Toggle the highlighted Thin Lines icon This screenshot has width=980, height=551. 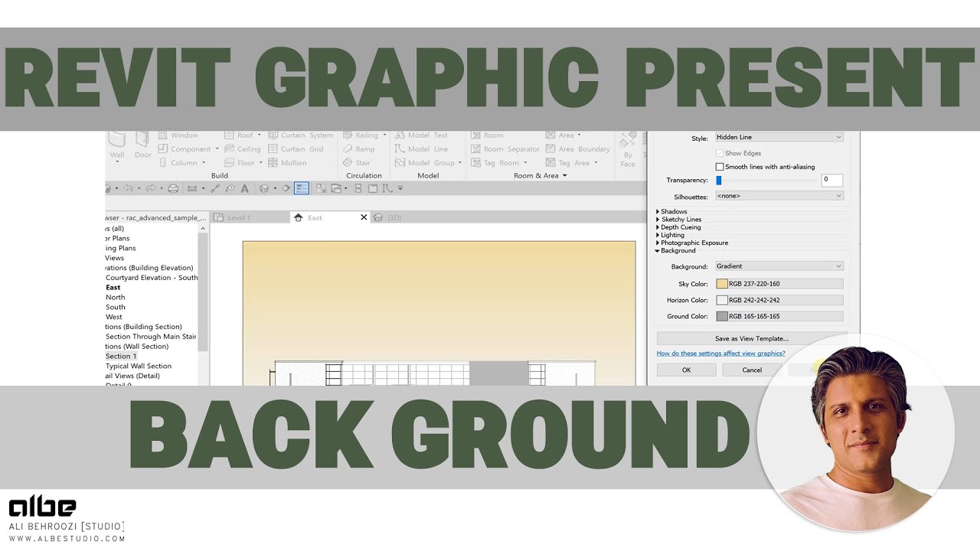[302, 188]
